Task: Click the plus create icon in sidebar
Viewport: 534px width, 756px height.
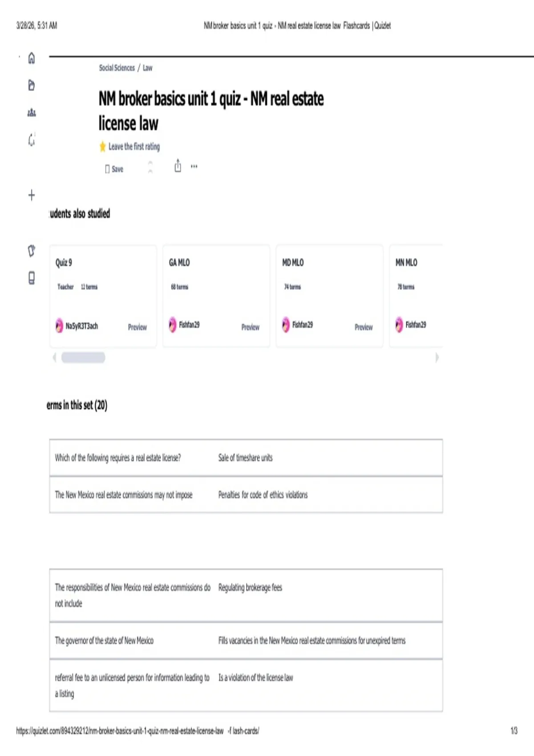Action: tap(32, 195)
